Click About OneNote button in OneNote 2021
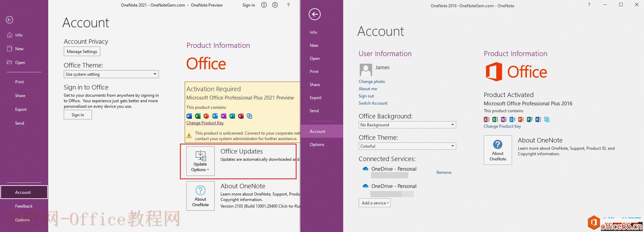Screen dimensions: 644x232 [x=201, y=196]
